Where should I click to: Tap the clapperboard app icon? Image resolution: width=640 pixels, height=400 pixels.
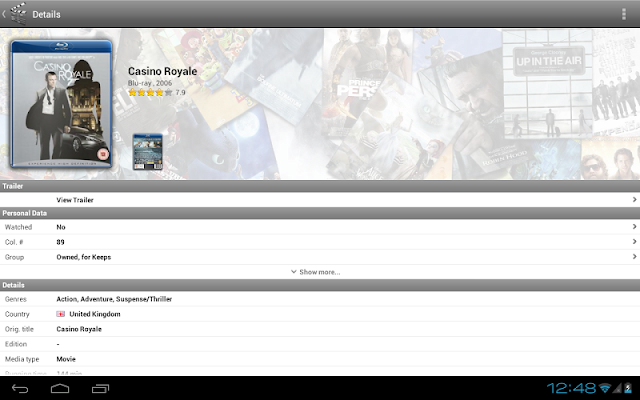pos(18,14)
